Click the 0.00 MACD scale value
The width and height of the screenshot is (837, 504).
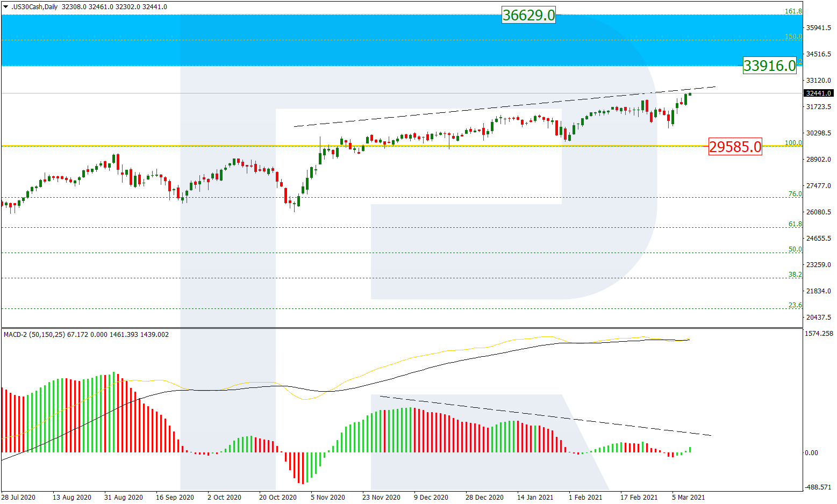[x=811, y=453]
